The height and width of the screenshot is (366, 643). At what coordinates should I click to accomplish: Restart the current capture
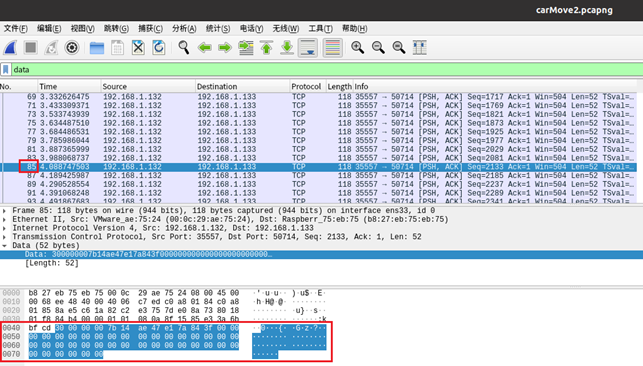[x=51, y=48]
